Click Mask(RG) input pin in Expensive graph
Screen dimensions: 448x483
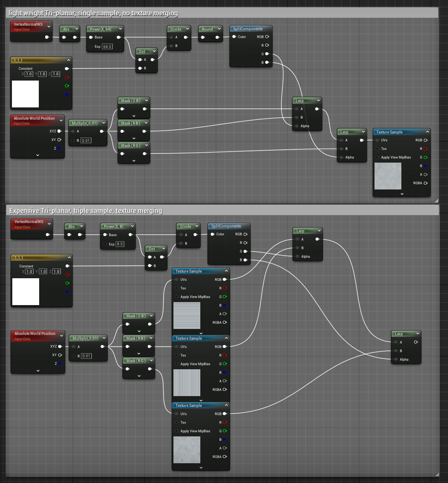[x=128, y=369]
